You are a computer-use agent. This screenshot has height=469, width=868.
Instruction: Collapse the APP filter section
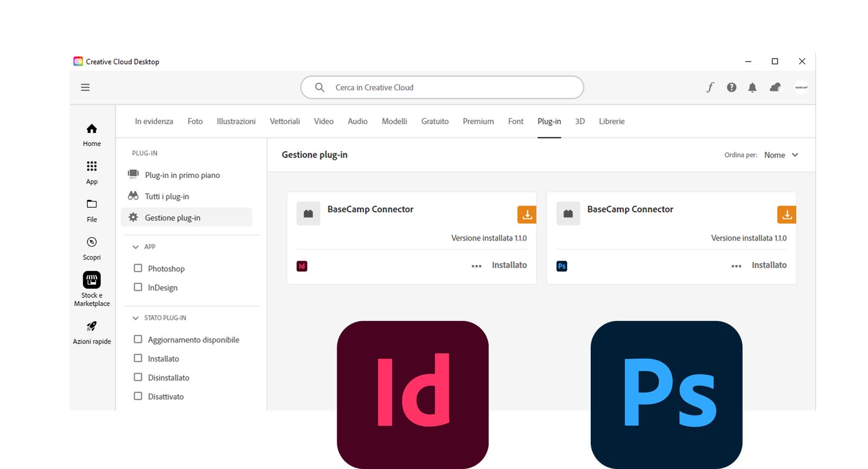point(136,247)
